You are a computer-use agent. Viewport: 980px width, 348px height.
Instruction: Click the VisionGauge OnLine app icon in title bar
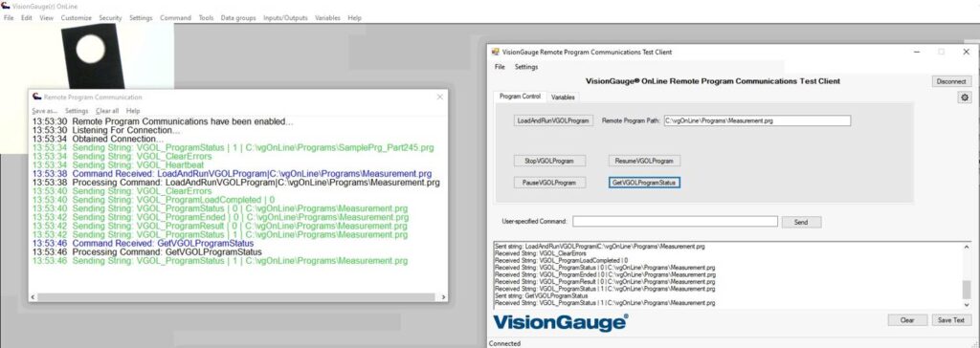tap(7, 7)
